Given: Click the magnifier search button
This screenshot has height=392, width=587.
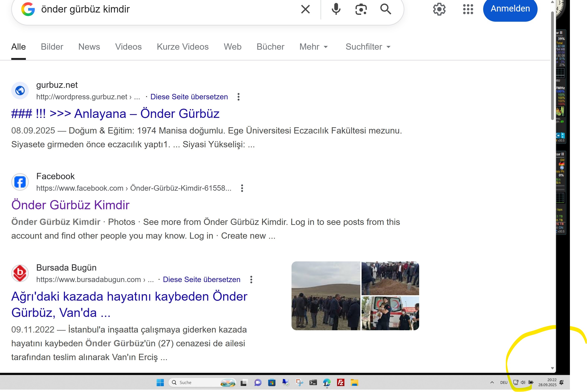Looking at the screenshot, I should click(386, 9).
